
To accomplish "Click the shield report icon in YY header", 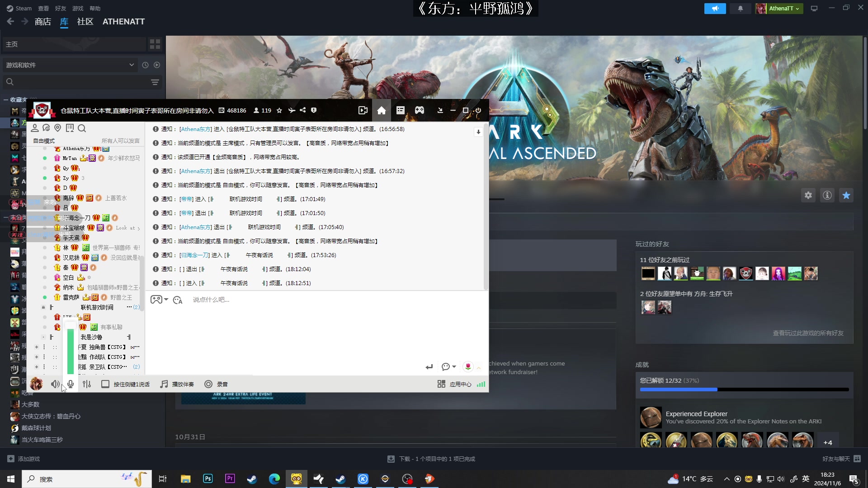I will [x=314, y=110].
